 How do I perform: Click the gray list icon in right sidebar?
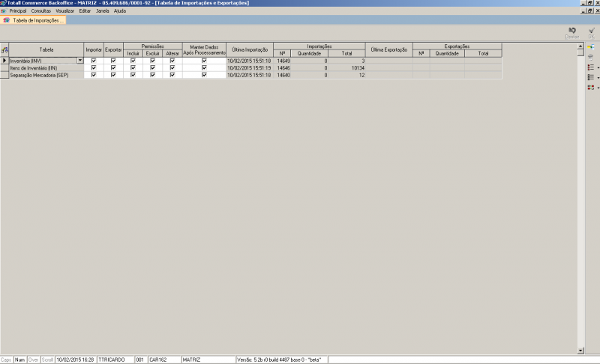point(590,77)
